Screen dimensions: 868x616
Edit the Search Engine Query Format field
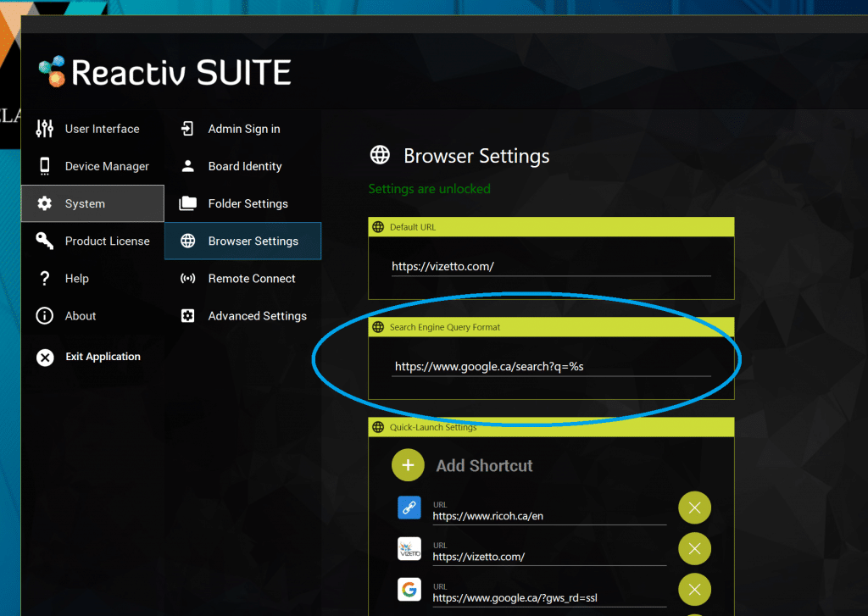pos(551,367)
